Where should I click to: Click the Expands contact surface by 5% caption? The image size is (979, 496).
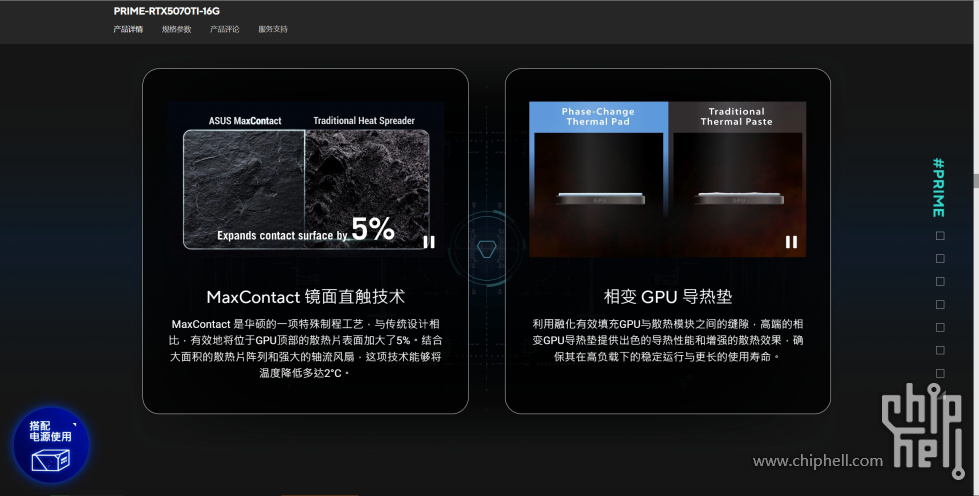click(x=306, y=230)
